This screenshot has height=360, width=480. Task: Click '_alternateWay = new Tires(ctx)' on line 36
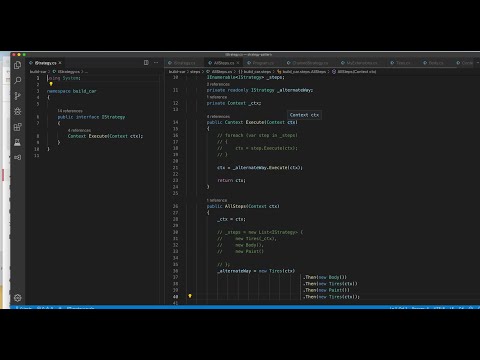[256, 271]
